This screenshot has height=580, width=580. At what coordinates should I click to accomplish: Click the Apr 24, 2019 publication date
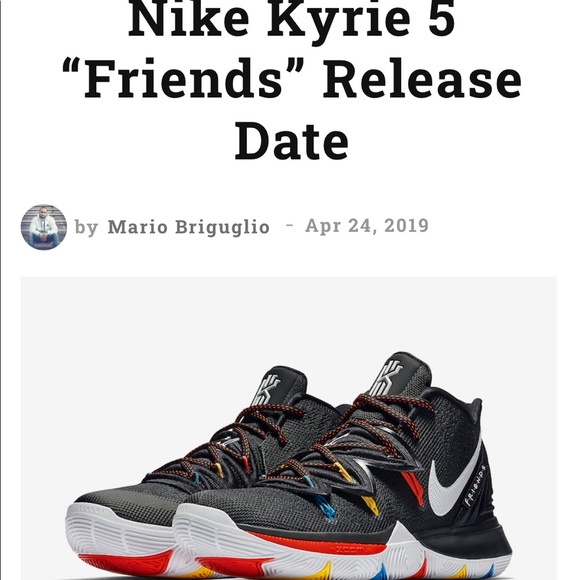pos(367,226)
